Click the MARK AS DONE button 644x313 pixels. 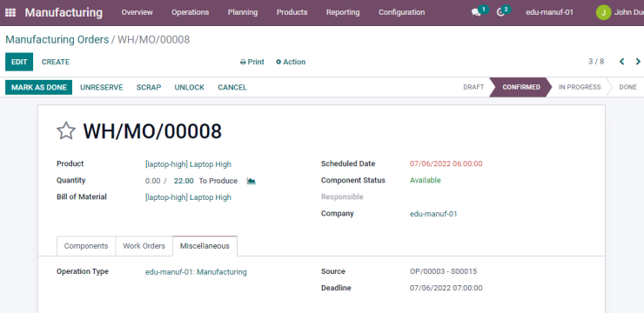click(x=38, y=87)
